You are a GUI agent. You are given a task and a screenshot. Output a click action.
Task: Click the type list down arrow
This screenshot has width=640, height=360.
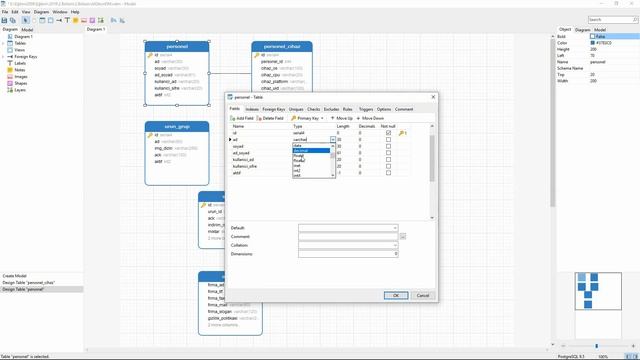[x=333, y=175]
